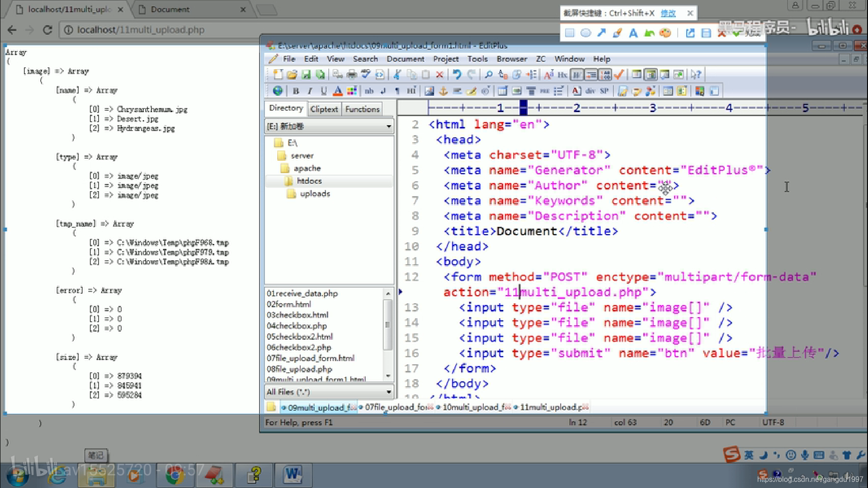
Task: Open View in Browser globe icon
Action: coord(278,91)
